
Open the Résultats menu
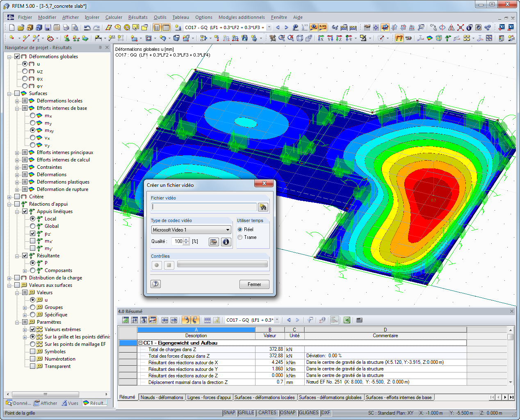(x=137, y=17)
